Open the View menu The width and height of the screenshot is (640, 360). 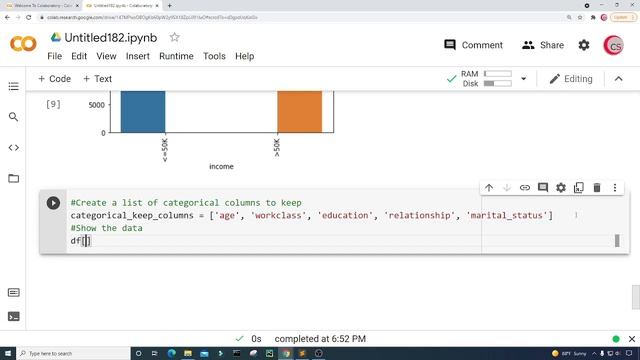(x=106, y=56)
